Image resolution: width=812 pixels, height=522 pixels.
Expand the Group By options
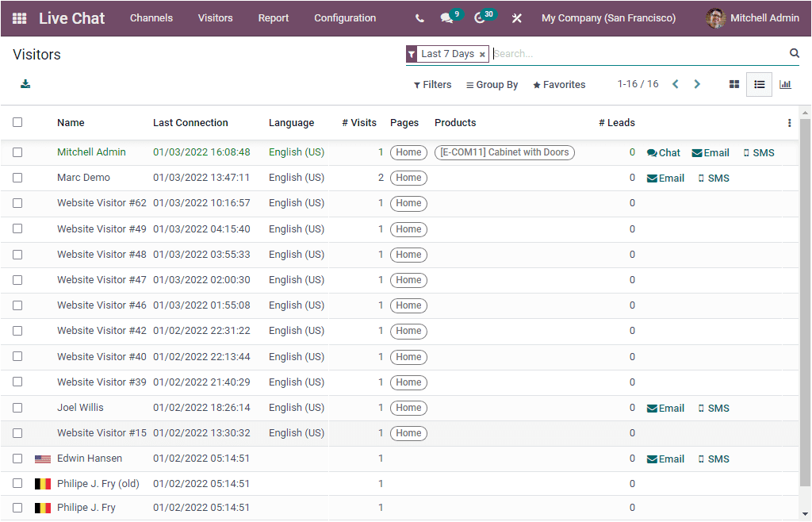[492, 84]
